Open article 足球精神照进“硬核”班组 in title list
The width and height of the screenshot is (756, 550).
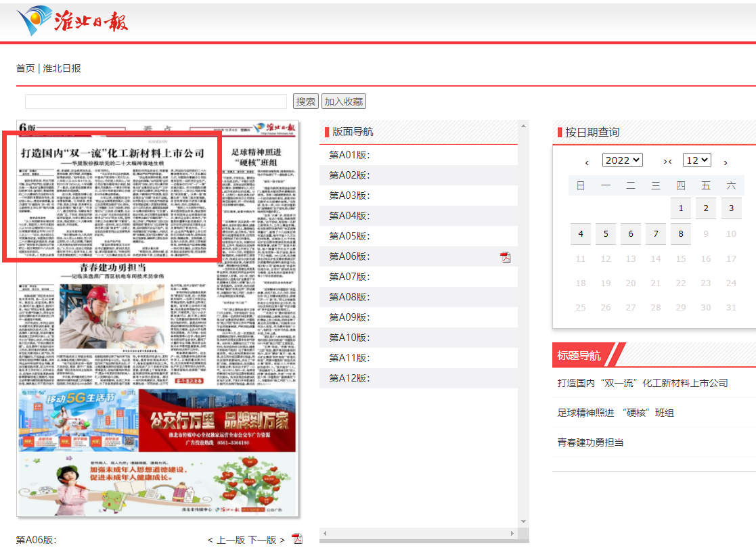pos(615,413)
